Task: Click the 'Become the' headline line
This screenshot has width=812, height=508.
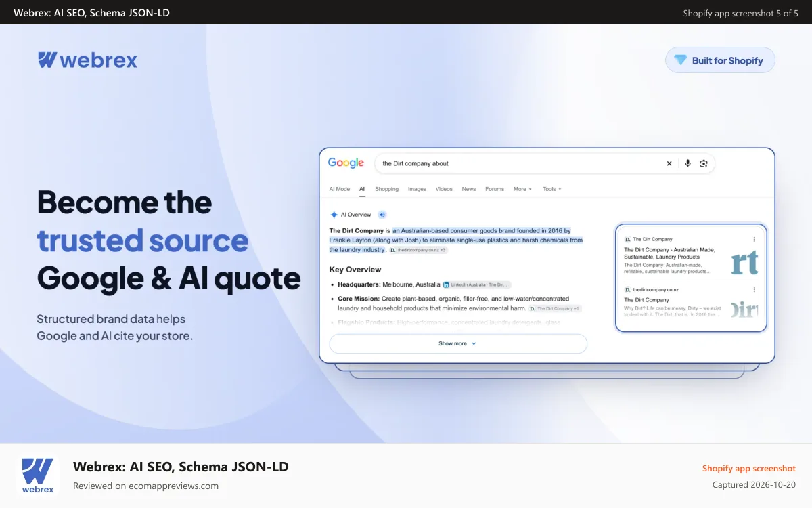Action: pyautogui.click(x=125, y=203)
